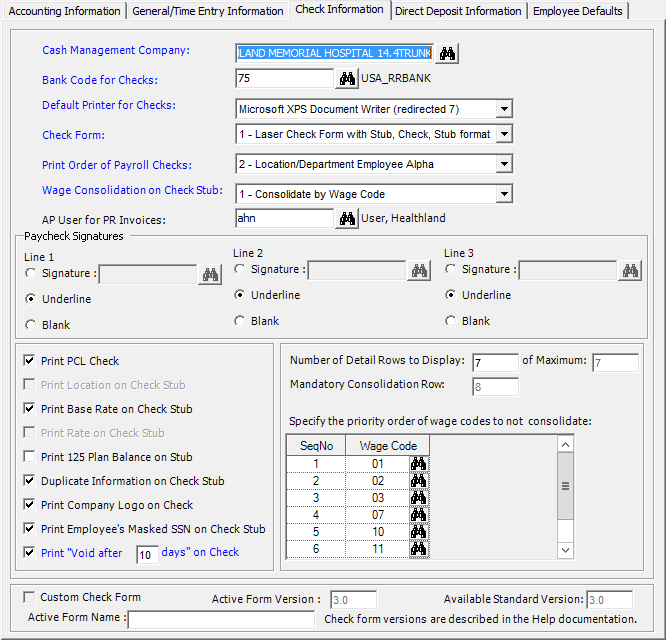Click Number of Detail Rows to Display field
Image resolution: width=666 pixels, height=640 pixels.
click(495, 363)
